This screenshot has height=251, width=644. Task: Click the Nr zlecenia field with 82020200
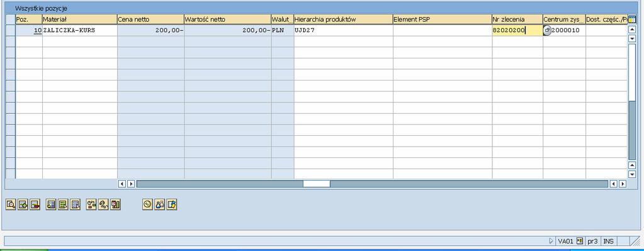pyautogui.click(x=517, y=30)
